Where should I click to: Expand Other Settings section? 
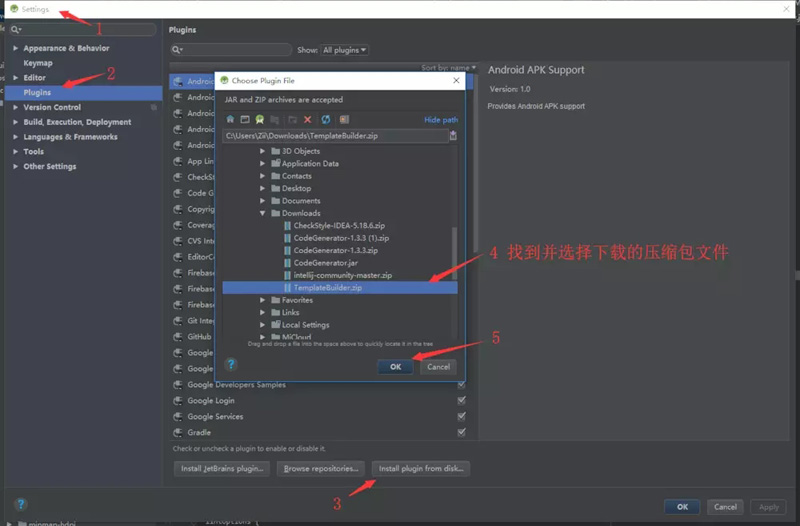pyautogui.click(x=15, y=166)
